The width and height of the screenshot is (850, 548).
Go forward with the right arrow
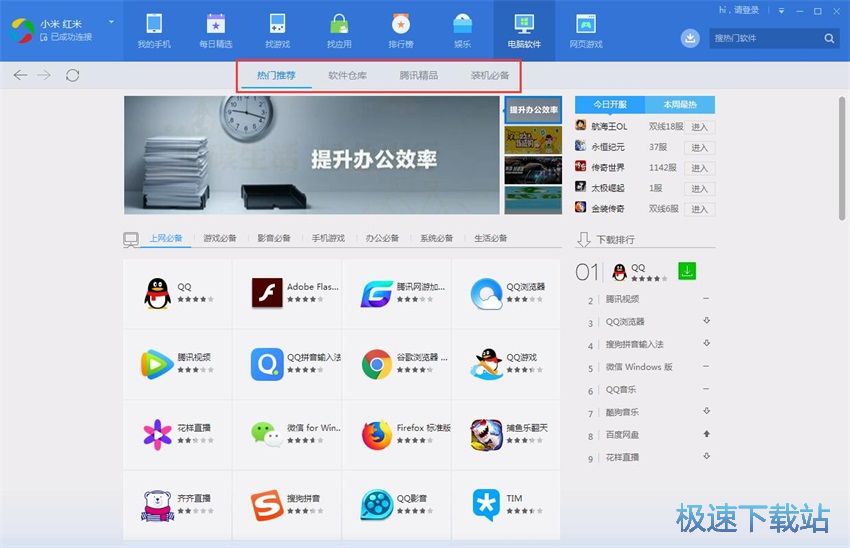tap(44, 75)
